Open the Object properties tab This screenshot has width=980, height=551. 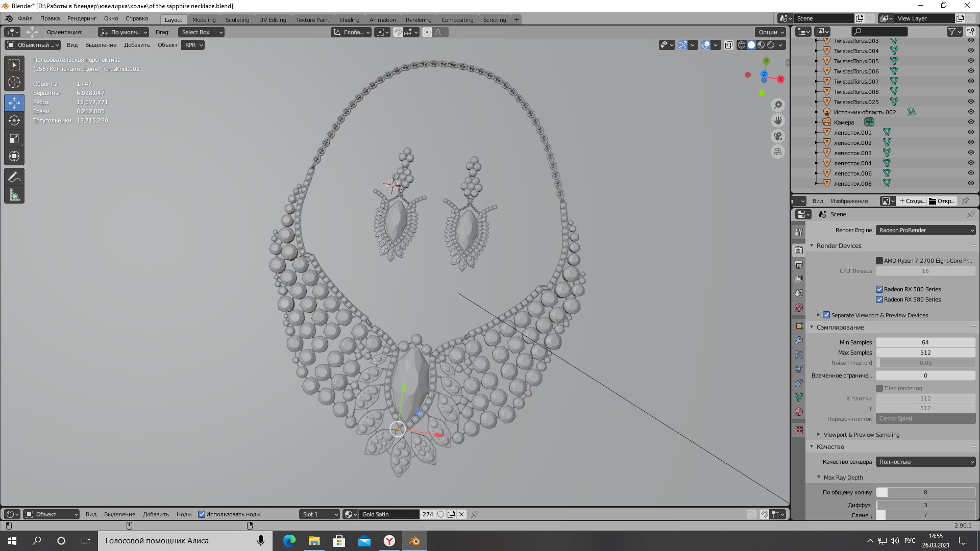799,326
